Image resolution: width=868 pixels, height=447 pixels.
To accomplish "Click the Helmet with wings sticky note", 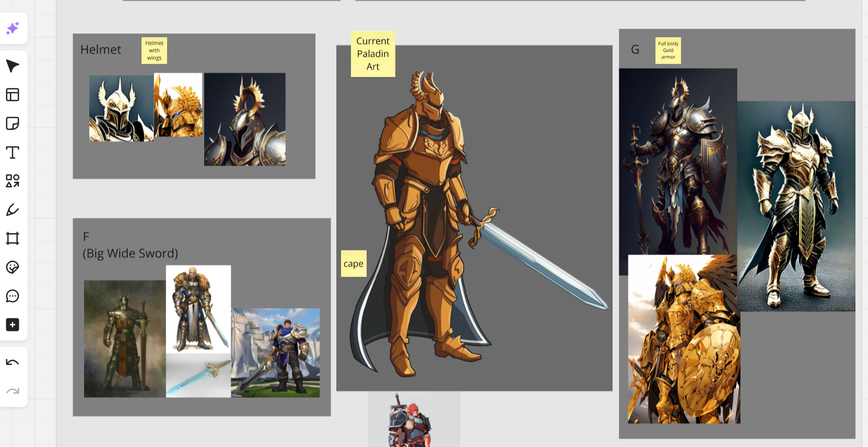I will [x=154, y=50].
